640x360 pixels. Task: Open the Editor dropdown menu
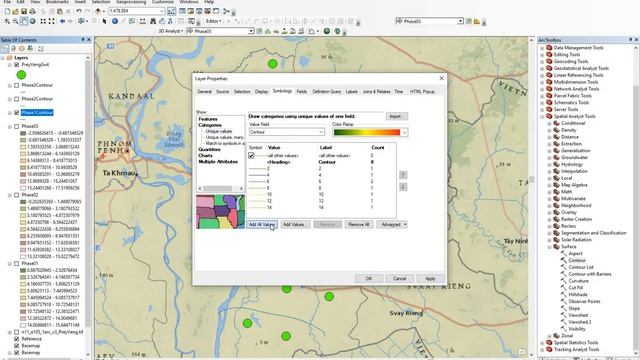point(214,21)
